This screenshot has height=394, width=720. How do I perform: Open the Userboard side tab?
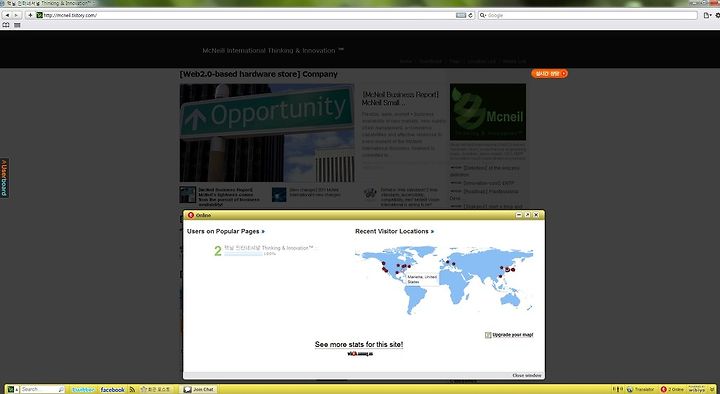pos(4,178)
